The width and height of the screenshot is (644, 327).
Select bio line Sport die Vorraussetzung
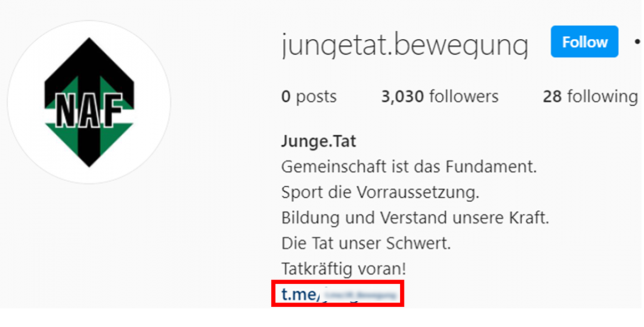[380, 193]
